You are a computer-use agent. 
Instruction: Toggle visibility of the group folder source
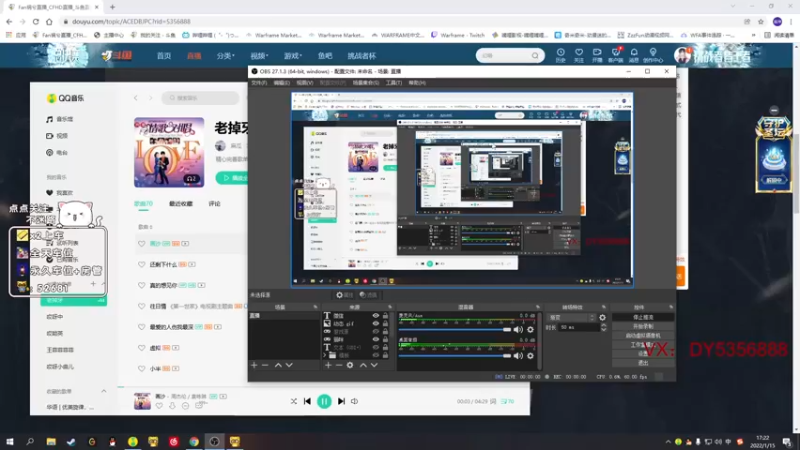pos(376,355)
